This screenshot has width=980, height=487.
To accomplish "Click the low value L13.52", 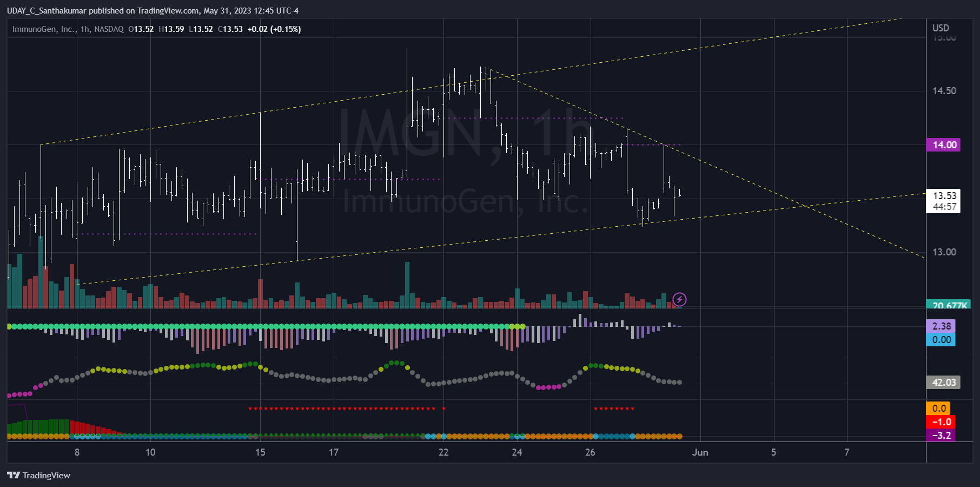I will (x=201, y=29).
